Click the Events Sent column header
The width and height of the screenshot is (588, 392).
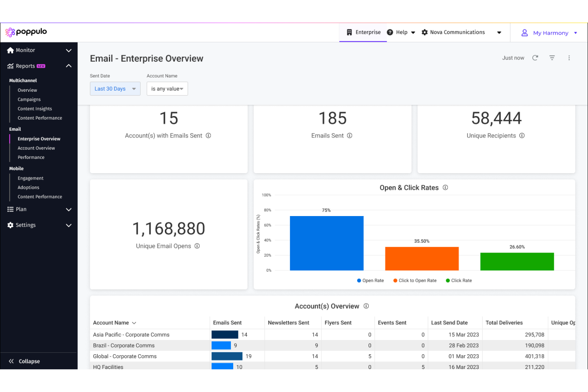pyautogui.click(x=392, y=323)
